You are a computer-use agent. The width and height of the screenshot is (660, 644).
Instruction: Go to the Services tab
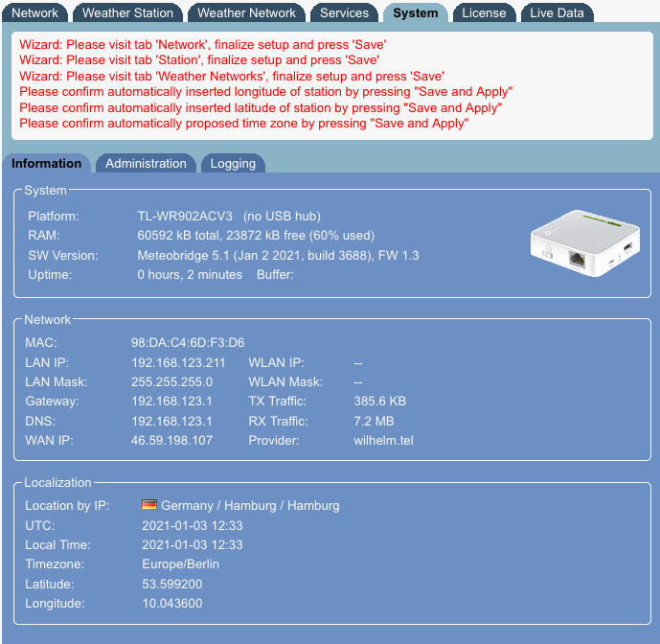point(344,12)
